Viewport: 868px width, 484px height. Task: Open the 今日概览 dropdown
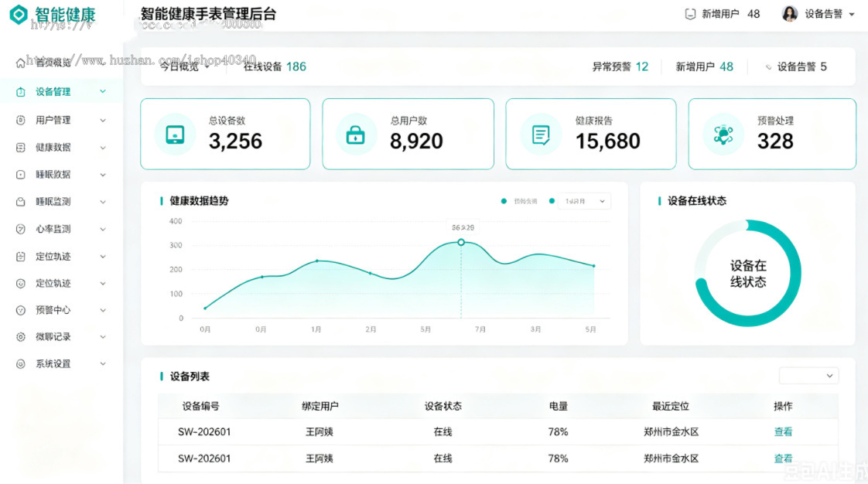click(185, 66)
